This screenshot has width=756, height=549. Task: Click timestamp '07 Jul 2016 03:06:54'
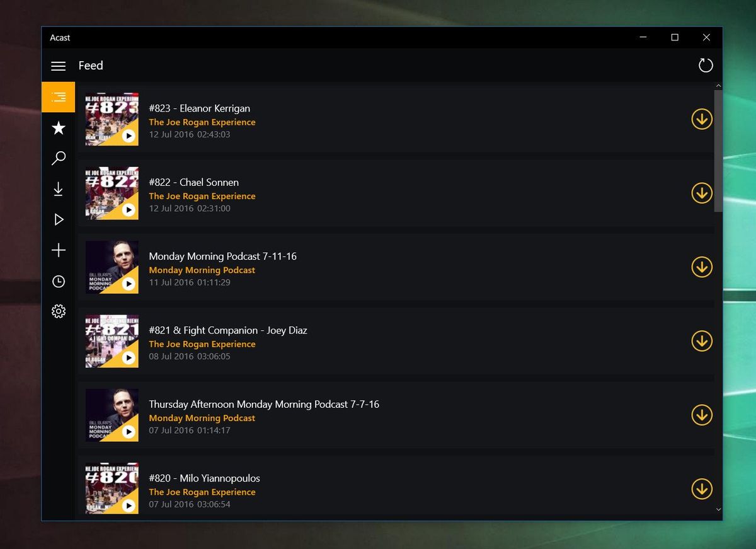point(190,504)
